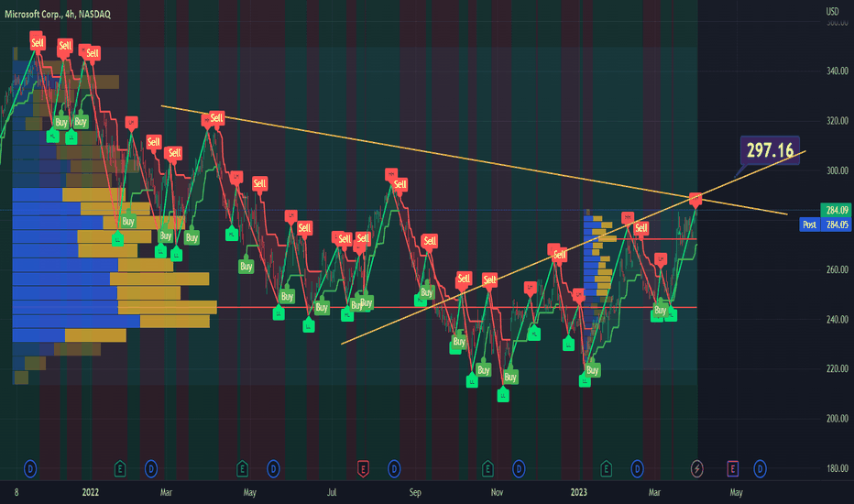Click the Sep label on the time axis

point(415,493)
